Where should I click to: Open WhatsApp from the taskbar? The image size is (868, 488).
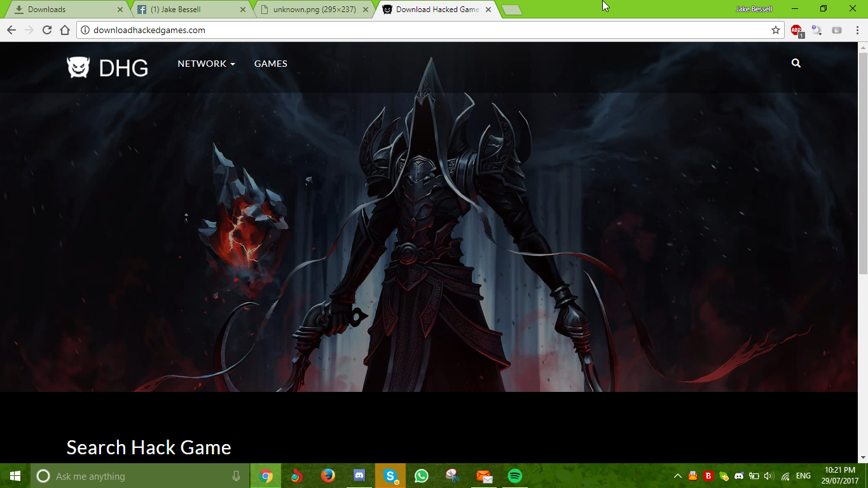click(421, 476)
